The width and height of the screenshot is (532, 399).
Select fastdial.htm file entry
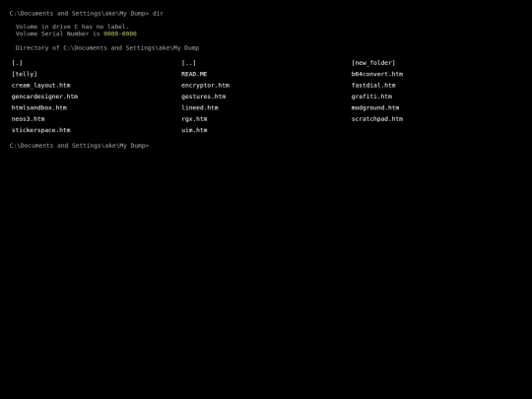pyautogui.click(x=373, y=85)
